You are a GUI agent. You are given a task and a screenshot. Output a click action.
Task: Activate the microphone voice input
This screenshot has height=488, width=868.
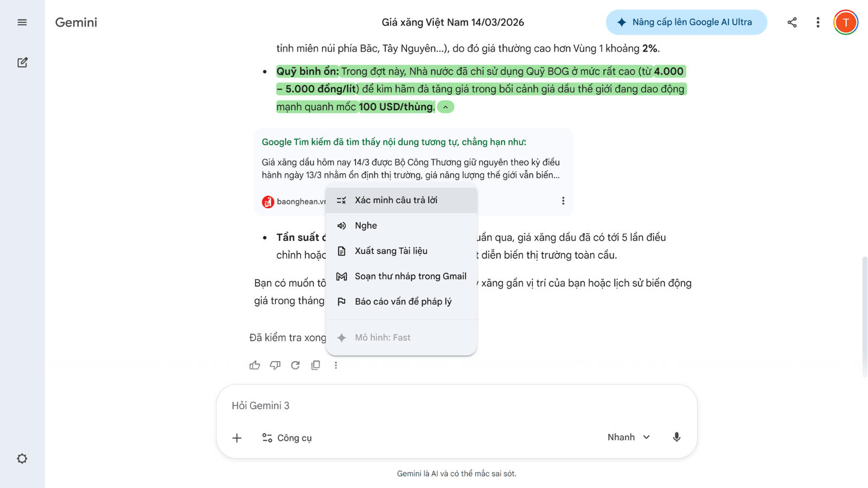676,438
